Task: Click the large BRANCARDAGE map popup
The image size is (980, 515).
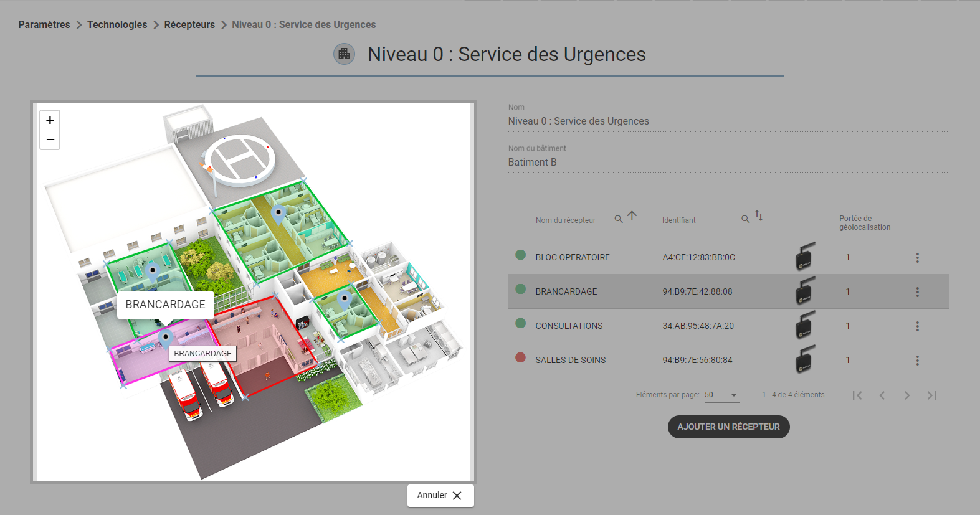Action: [x=166, y=305]
